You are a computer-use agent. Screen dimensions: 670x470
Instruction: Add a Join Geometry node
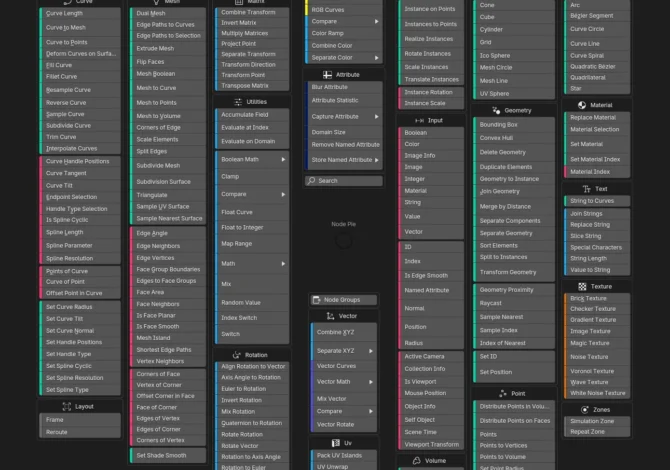pyautogui.click(x=514, y=191)
